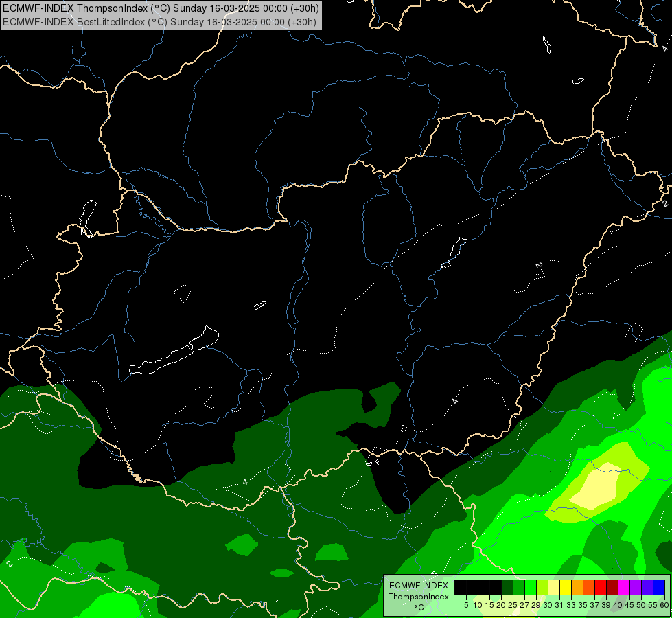672x618 pixels.
Task: Select the pure yellow 31–33 legend swatch
Action: [566, 587]
